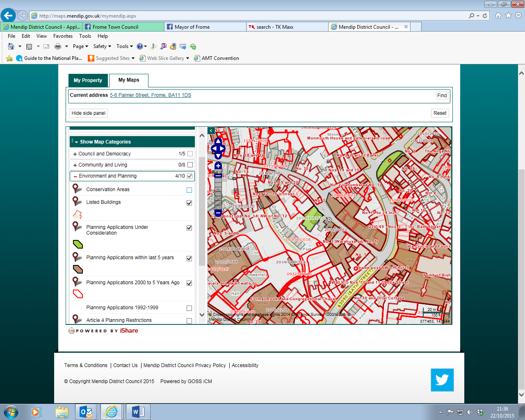Uncheck Planning Applications within last 5 years
The width and height of the screenshot is (525, 420).
coord(189,258)
